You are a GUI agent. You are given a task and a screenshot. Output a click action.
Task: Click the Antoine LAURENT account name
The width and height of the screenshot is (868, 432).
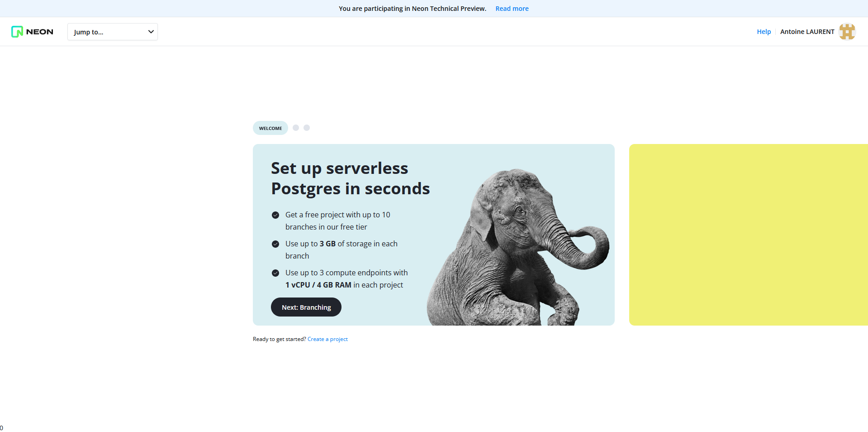[807, 32]
